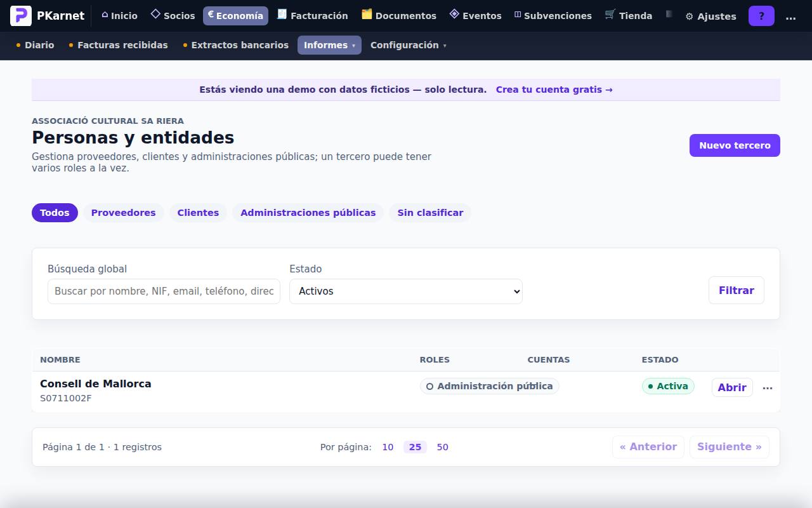The height and width of the screenshot is (508, 812).
Task: Click the NOMBRE column header
Action: (60, 360)
